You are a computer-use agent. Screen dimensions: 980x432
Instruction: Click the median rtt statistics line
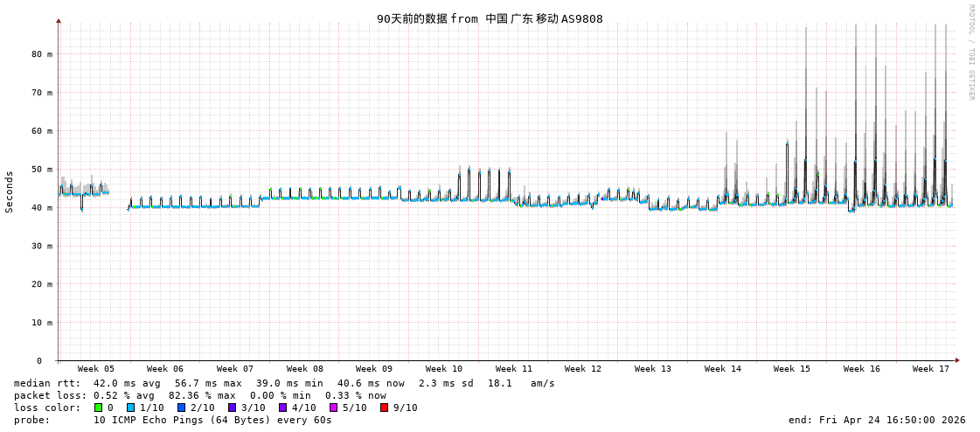tap(284, 383)
